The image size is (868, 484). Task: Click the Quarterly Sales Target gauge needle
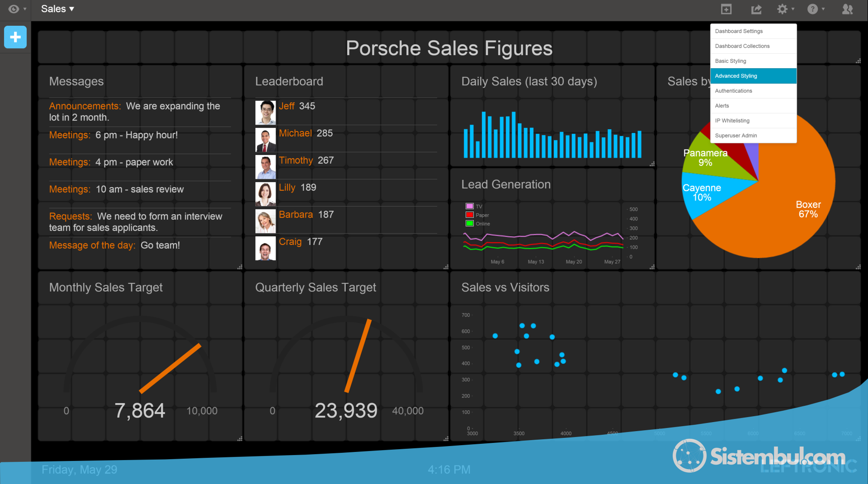pos(358,356)
